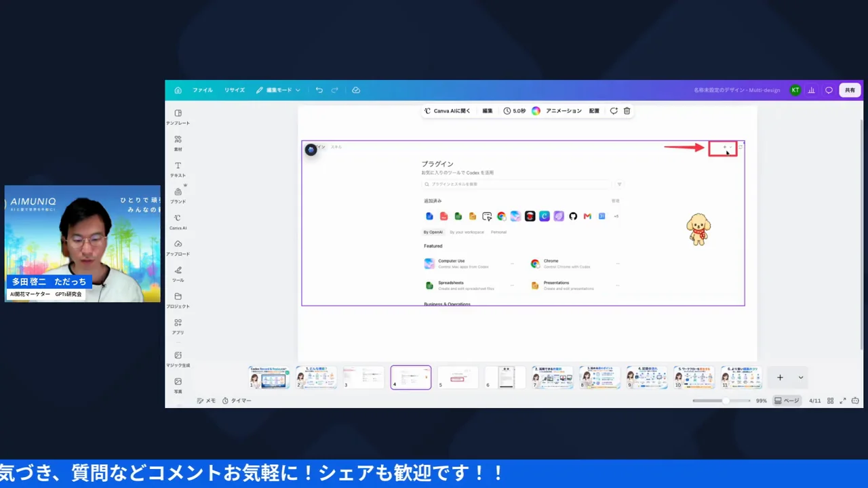Open the 素材 elements panel

(178, 143)
